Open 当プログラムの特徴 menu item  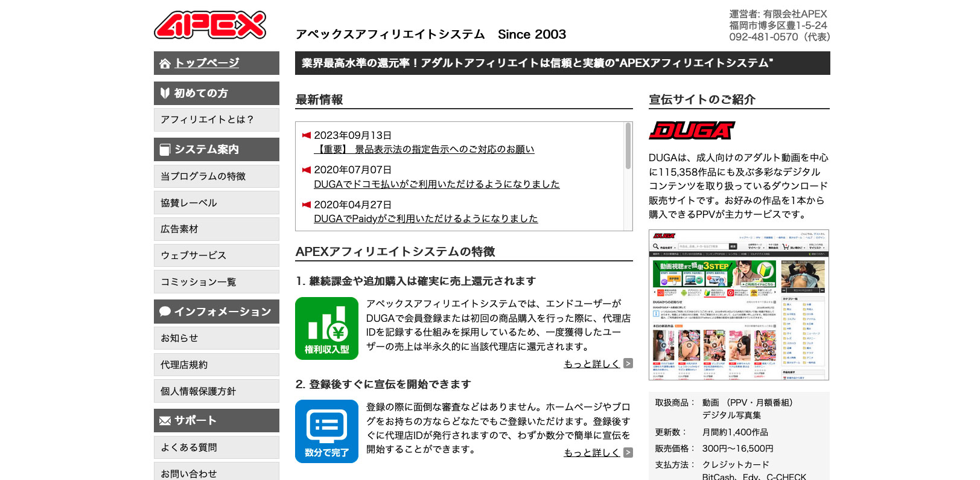(217, 176)
